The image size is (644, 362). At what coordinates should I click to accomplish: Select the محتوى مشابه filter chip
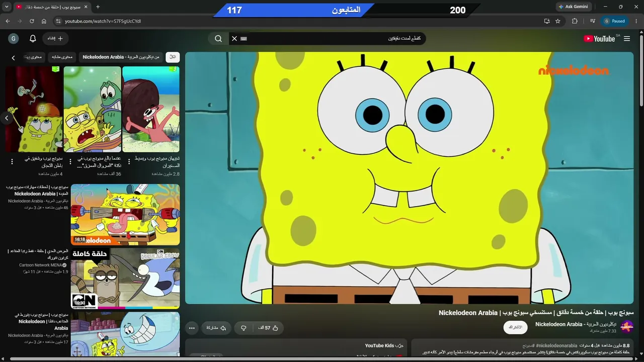click(x=62, y=57)
